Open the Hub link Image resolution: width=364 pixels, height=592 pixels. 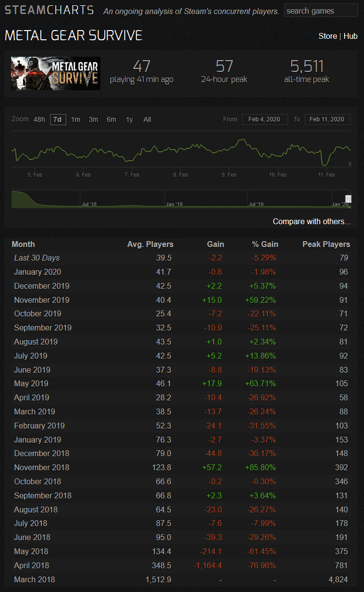350,36
